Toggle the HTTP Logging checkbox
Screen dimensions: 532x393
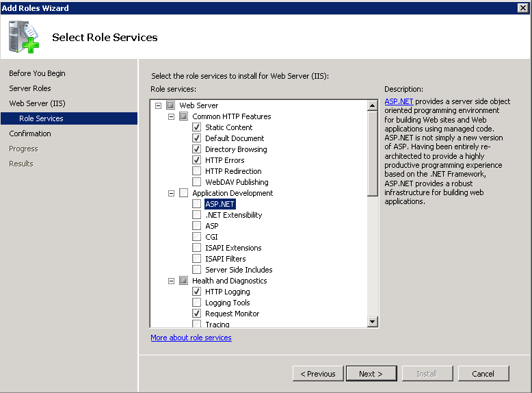point(196,292)
